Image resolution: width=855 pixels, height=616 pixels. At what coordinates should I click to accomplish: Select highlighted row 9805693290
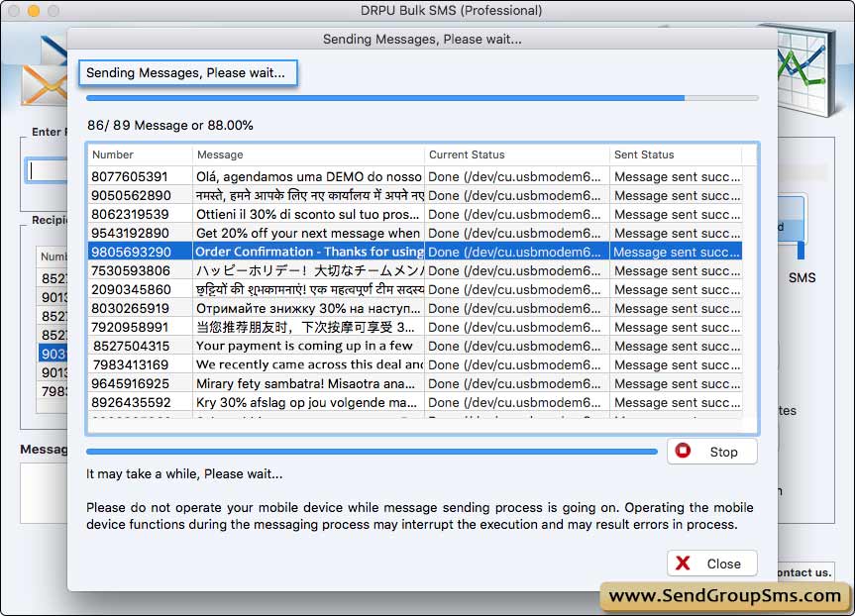(415, 252)
